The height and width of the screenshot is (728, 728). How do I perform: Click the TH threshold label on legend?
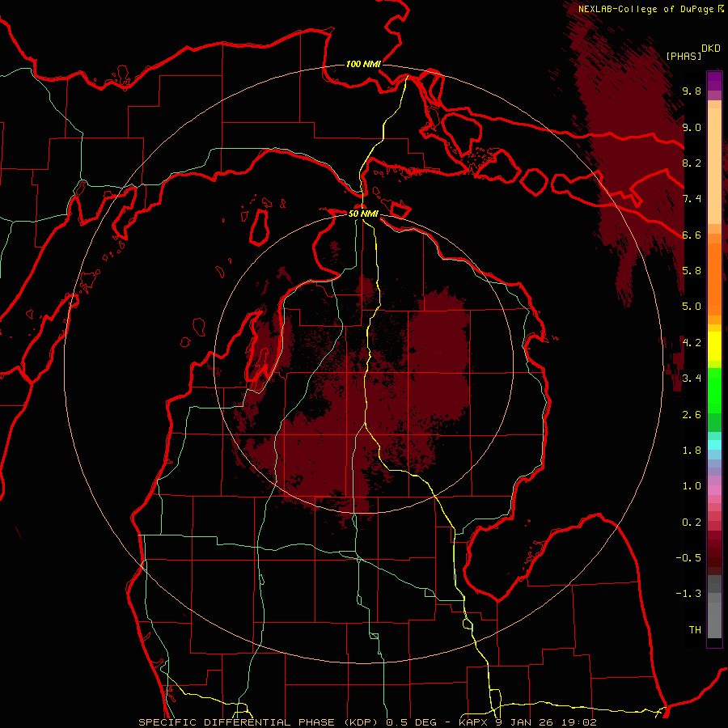pyautogui.click(x=695, y=630)
